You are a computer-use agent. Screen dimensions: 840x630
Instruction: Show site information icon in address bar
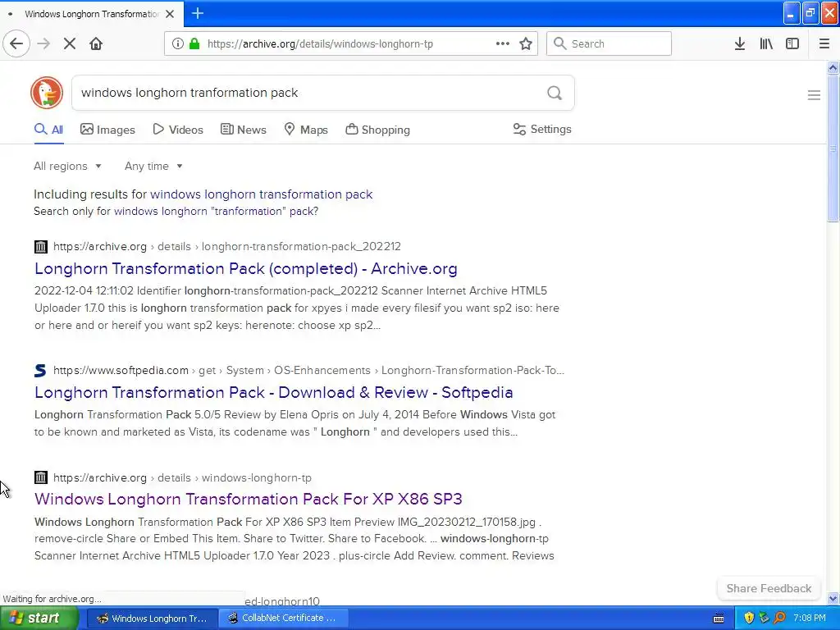coord(177,43)
